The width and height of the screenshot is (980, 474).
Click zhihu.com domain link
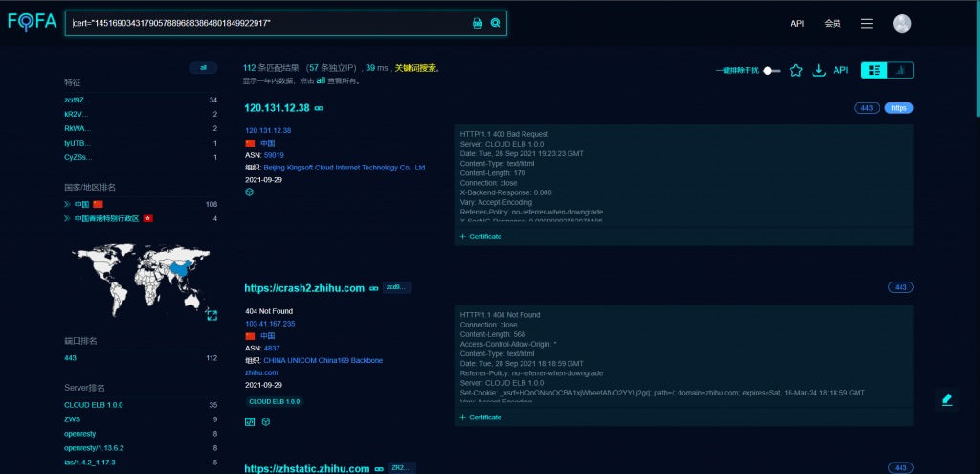261,372
